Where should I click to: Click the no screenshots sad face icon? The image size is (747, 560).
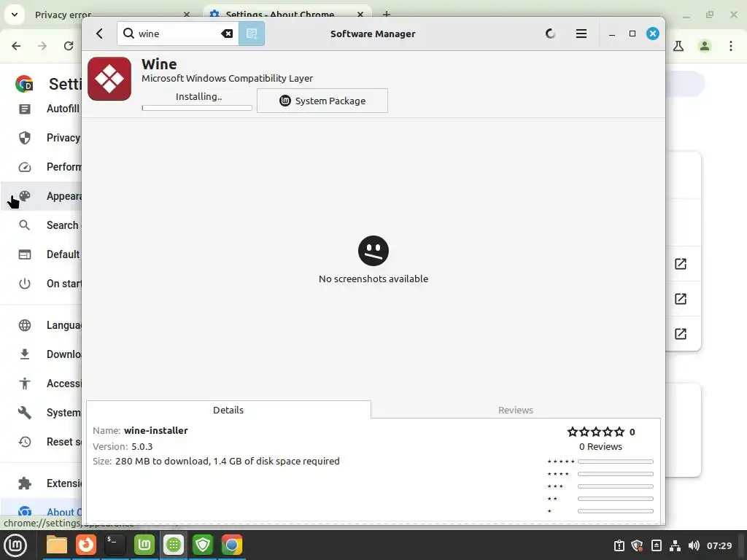click(373, 251)
